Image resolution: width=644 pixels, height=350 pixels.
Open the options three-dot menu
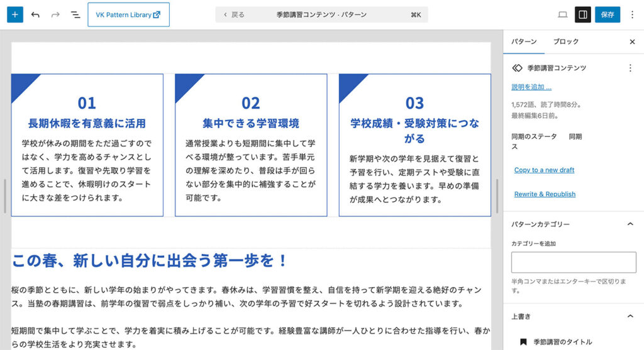click(x=632, y=14)
